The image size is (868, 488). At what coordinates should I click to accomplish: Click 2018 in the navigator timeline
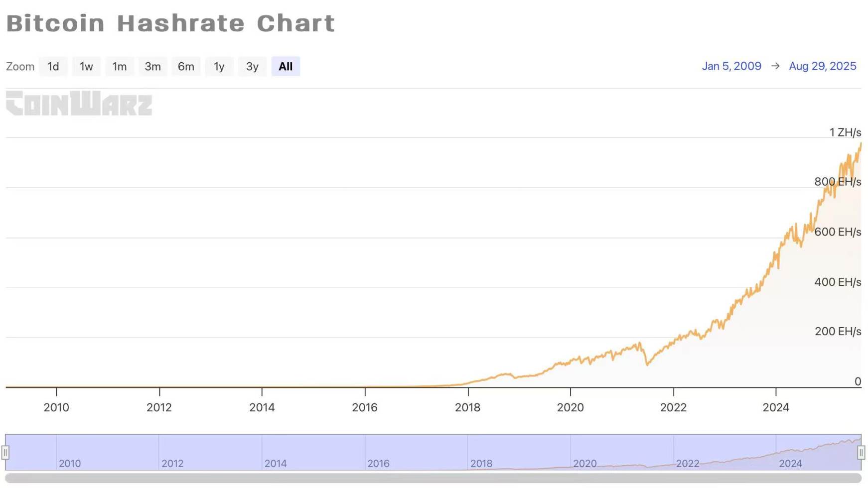coord(481,464)
